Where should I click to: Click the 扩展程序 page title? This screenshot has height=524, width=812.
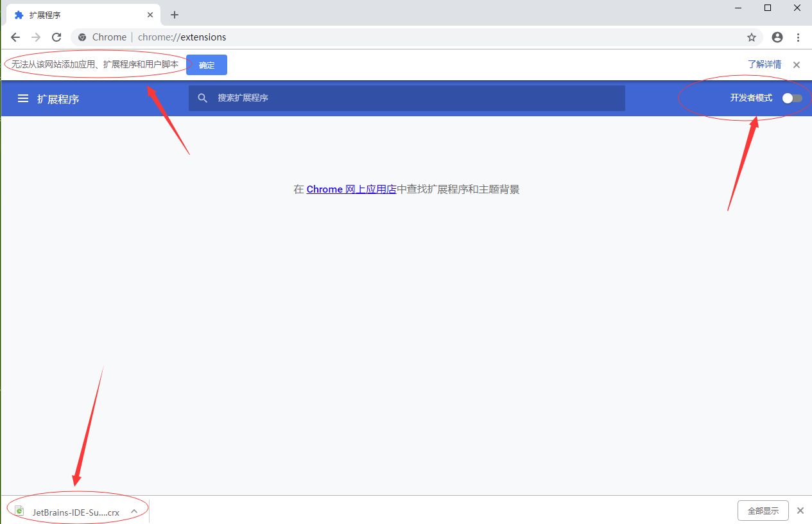[x=58, y=99]
